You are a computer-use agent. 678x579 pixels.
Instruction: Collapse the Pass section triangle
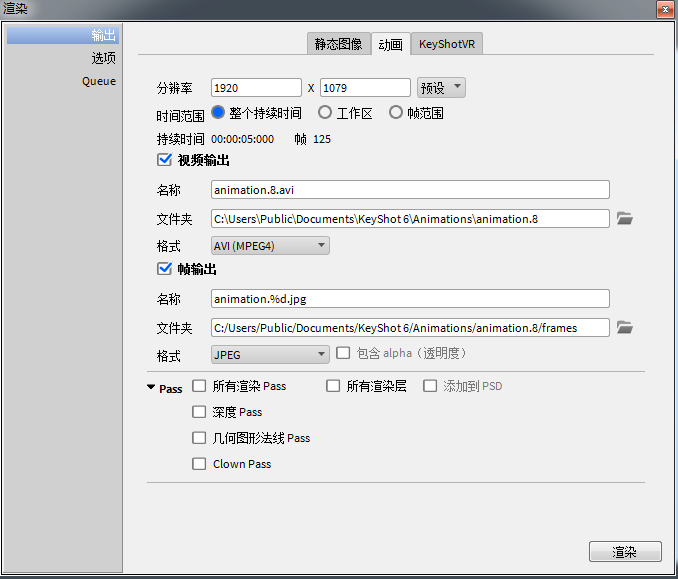tap(151, 388)
